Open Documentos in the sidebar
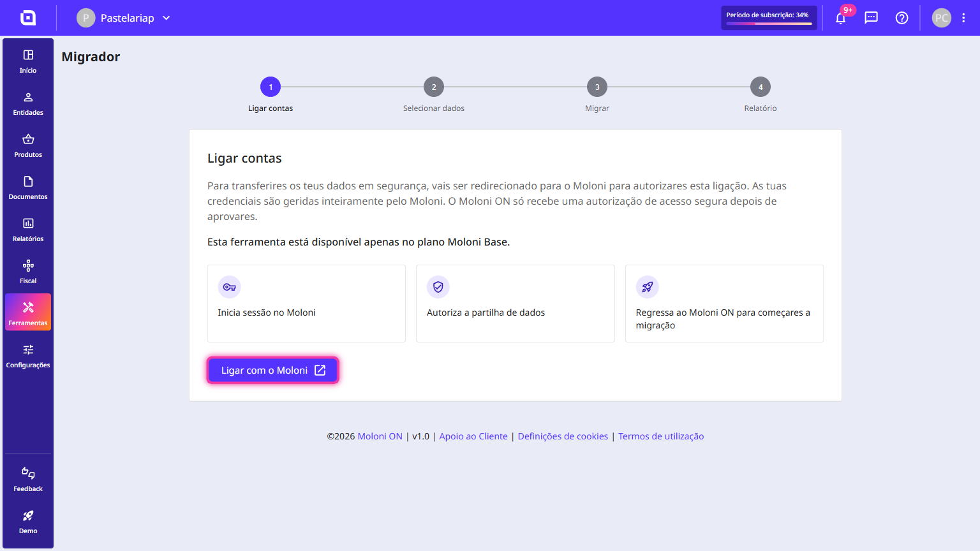 28,188
